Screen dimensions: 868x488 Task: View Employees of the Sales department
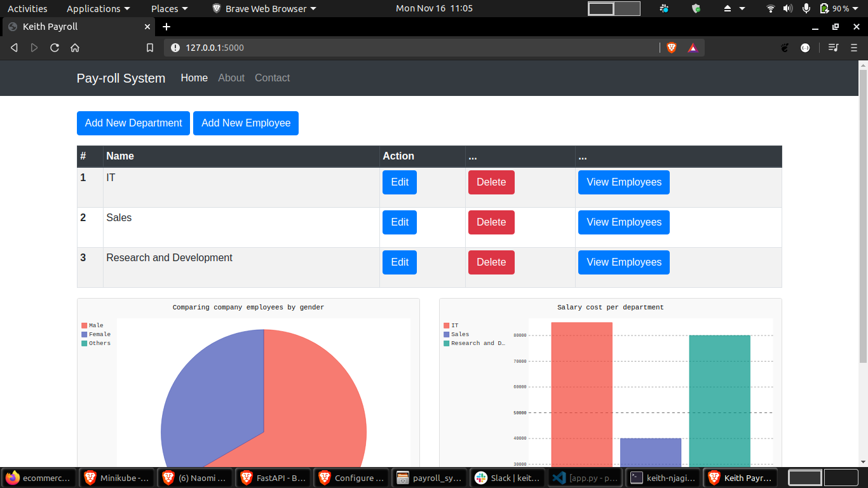(624, 222)
